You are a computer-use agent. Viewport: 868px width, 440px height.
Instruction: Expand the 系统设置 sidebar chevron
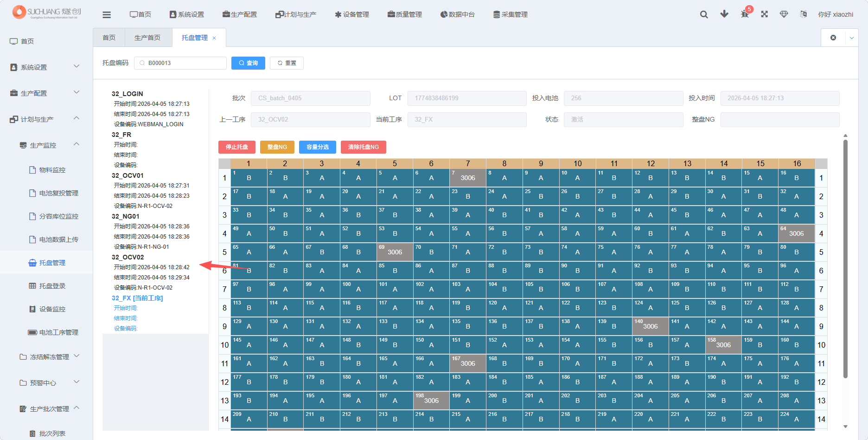click(x=77, y=66)
